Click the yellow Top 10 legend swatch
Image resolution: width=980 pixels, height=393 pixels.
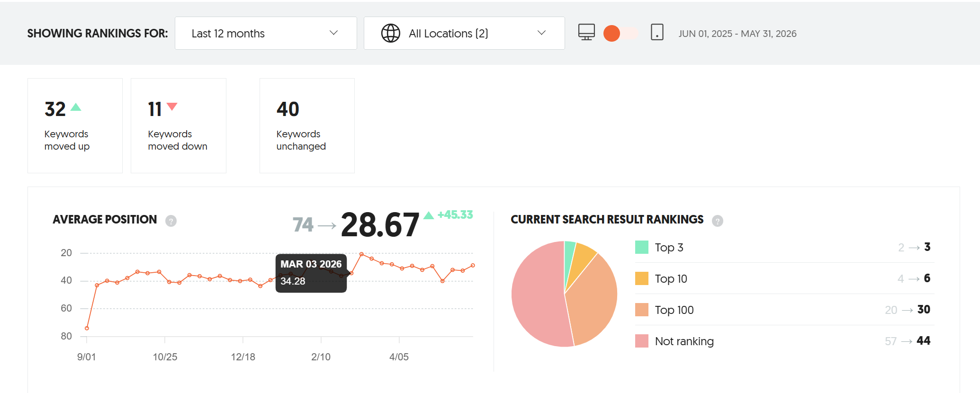(x=642, y=278)
